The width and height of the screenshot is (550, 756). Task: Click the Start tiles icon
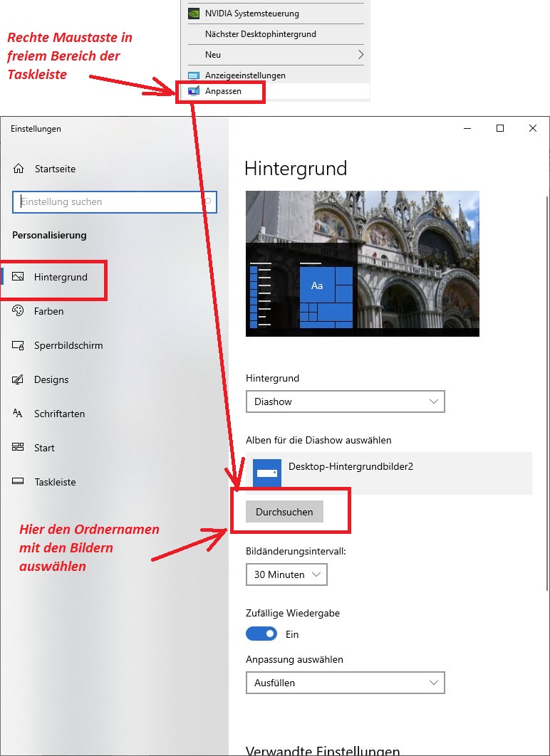tap(18, 448)
